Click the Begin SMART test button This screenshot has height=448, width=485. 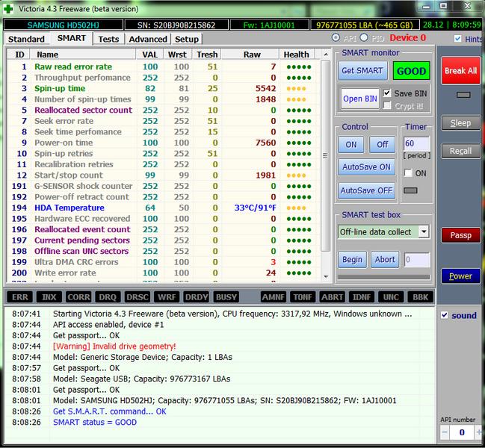tap(352, 259)
